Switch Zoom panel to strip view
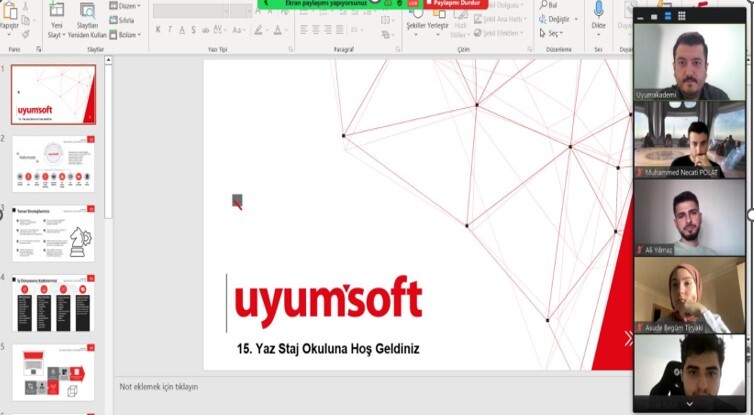The height and width of the screenshot is (415, 754). point(668,17)
